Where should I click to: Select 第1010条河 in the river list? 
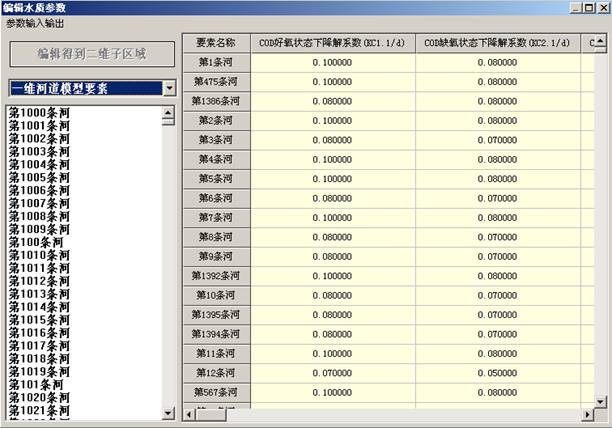[40, 256]
